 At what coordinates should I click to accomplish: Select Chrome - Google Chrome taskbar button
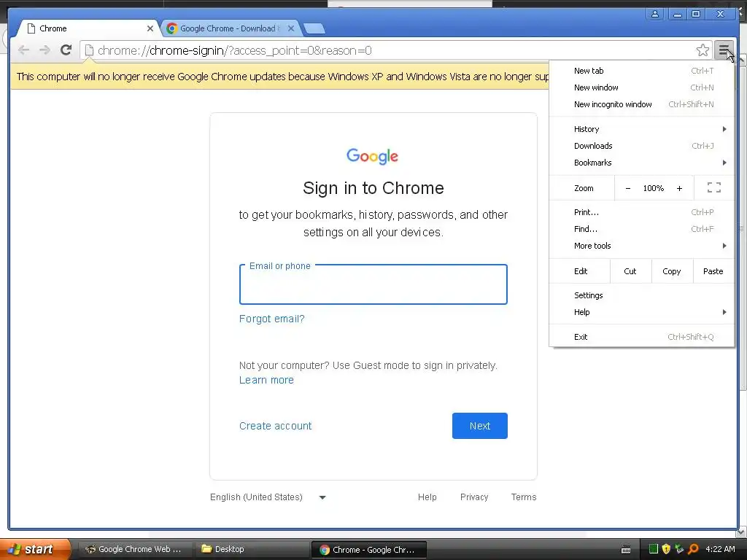pyautogui.click(x=368, y=550)
